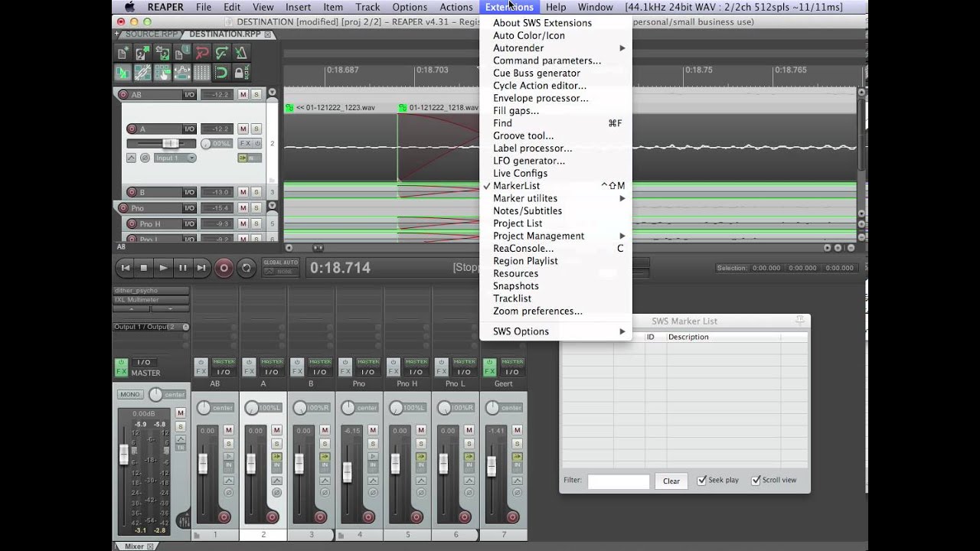Switch to the SOURCE.RPP project tab
This screenshot has width=980, height=551.
coord(151,34)
